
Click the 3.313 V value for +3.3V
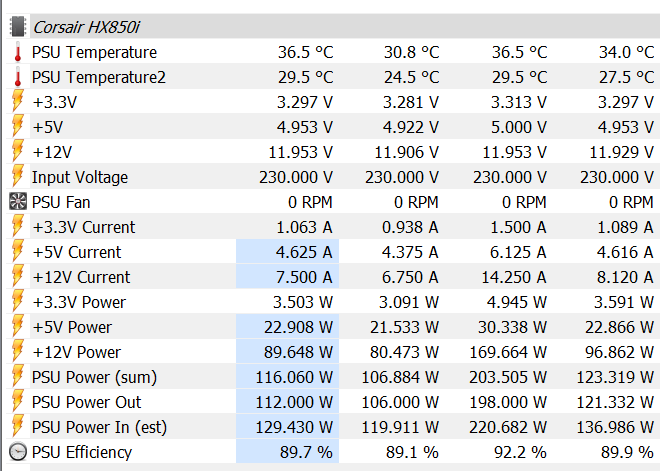[519, 102]
